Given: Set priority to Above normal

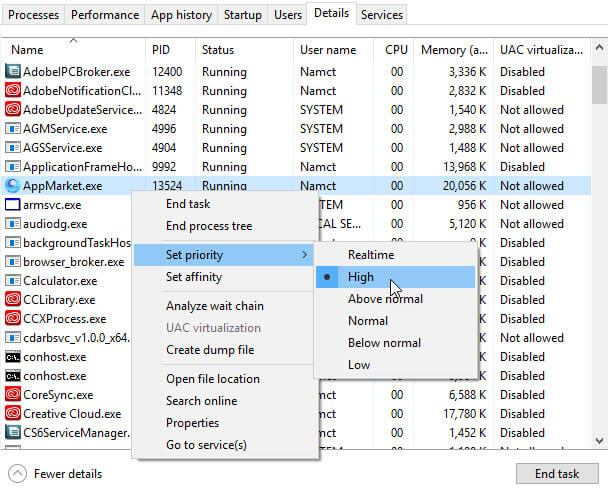Looking at the screenshot, I should tap(384, 299).
